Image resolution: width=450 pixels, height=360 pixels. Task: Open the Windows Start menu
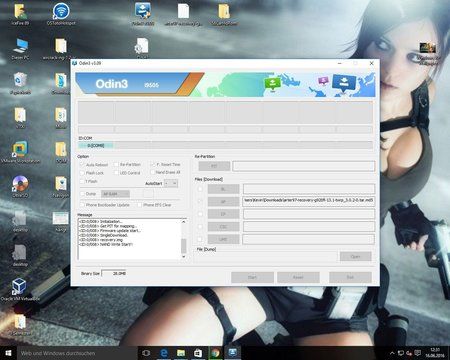click(8, 353)
